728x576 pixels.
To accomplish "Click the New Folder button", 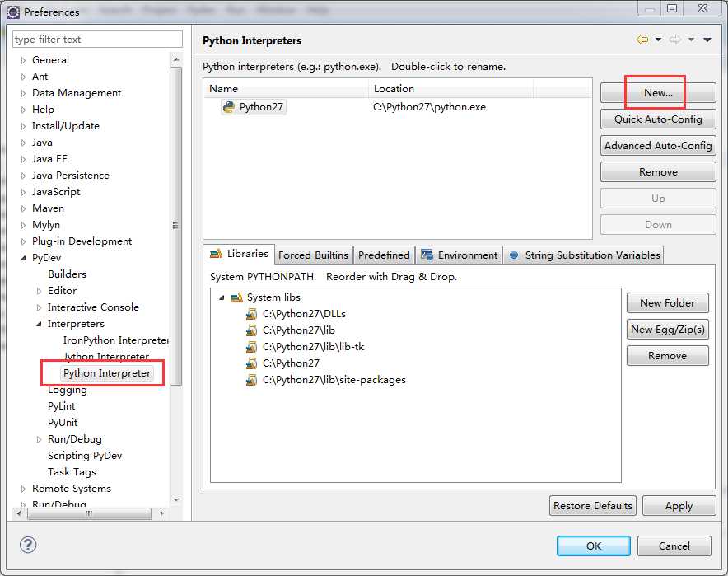I will (x=668, y=303).
